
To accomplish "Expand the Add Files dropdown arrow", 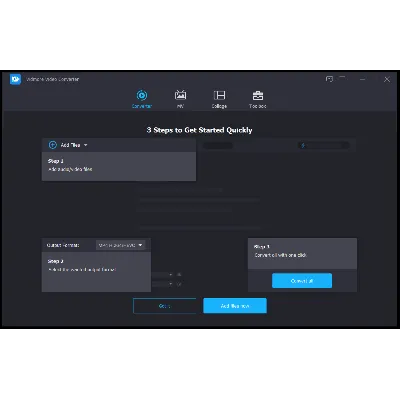I will [86, 145].
